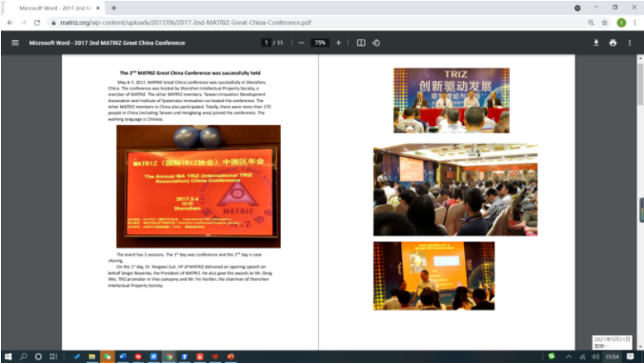Rotate the document counterclockwise
The width and height of the screenshot is (644, 363).
(x=376, y=43)
